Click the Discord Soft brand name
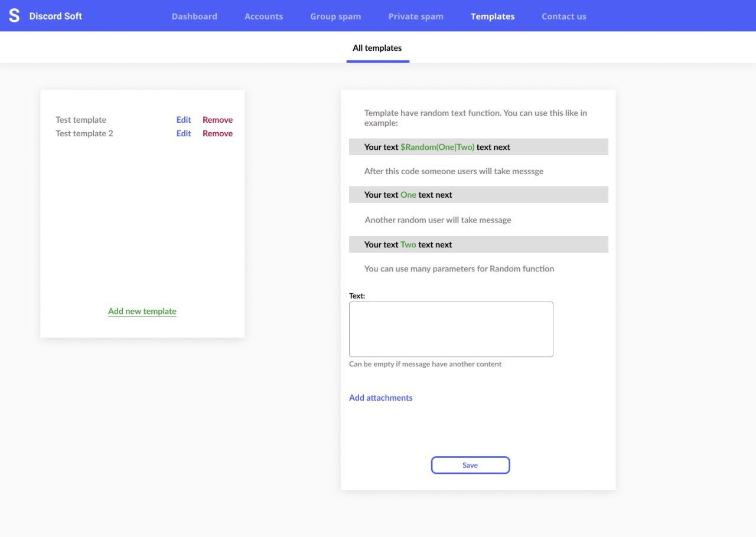756x537 pixels. [x=56, y=16]
